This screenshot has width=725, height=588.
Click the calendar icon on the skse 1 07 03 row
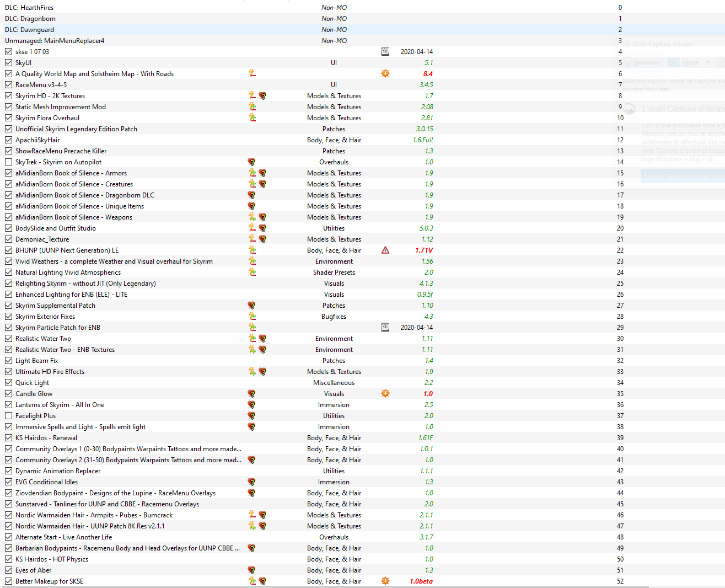coord(385,51)
